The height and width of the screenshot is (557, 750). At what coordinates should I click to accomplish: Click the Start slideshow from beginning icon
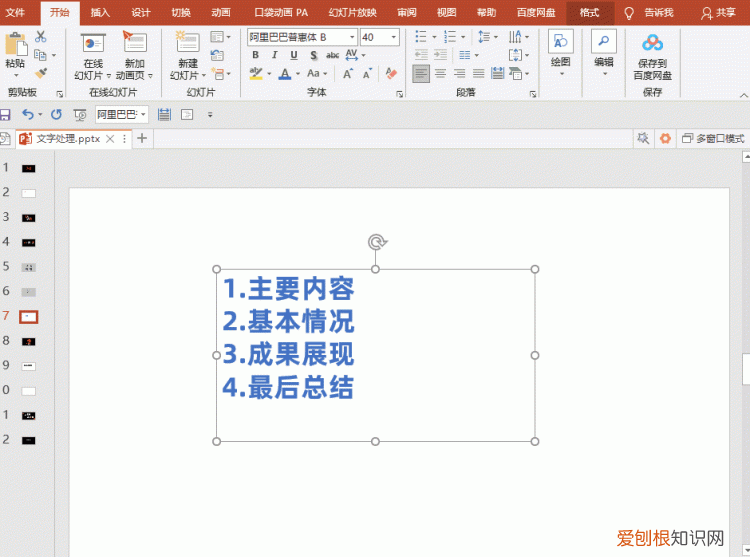pyautogui.click(x=80, y=115)
